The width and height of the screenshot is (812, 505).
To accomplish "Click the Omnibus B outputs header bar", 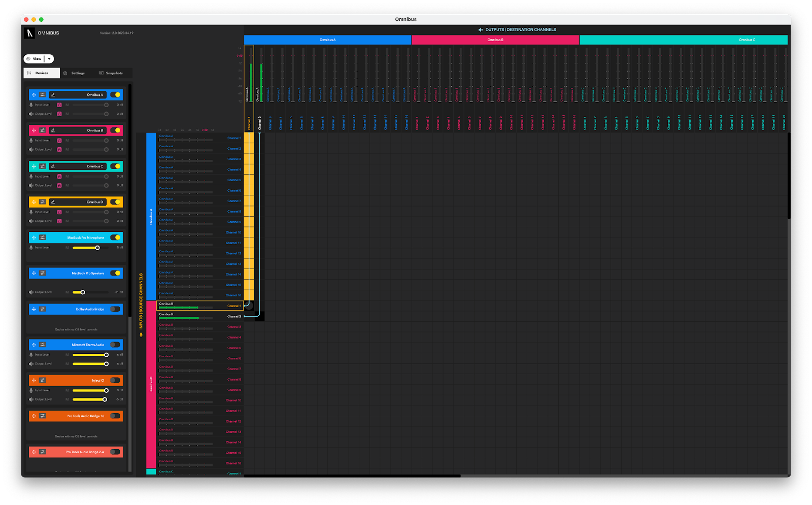I will (x=495, y=40).
